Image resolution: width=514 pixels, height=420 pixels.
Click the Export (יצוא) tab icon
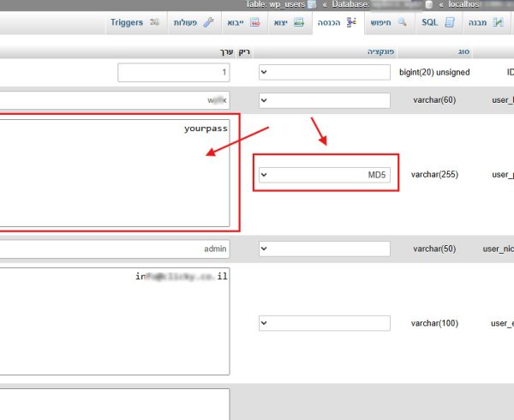pos(299,22)
